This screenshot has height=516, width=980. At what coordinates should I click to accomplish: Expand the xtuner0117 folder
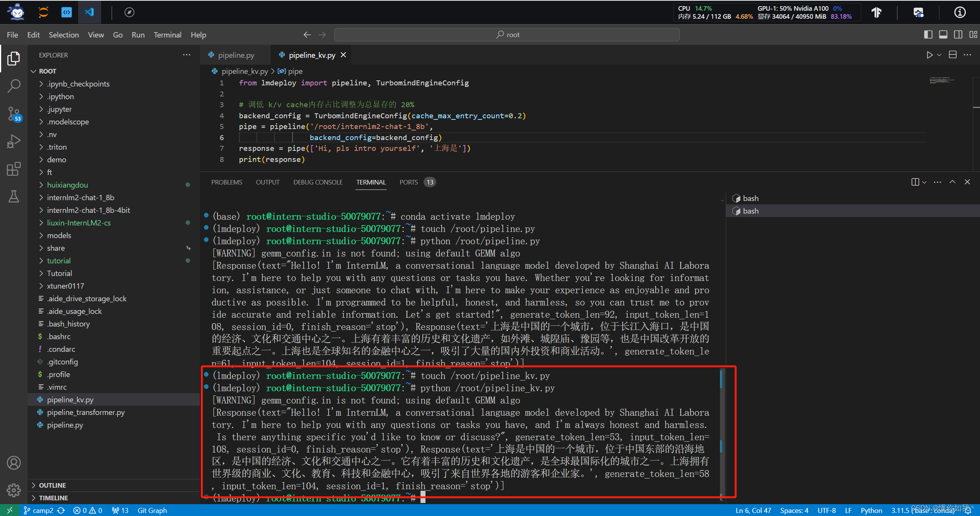coord(65,286)
